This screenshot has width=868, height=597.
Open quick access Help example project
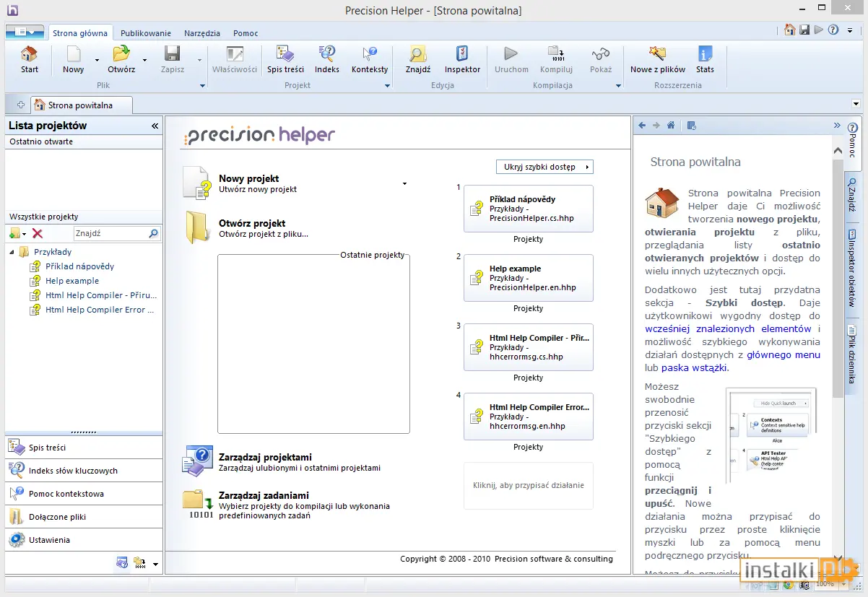[x=529, y=278]
